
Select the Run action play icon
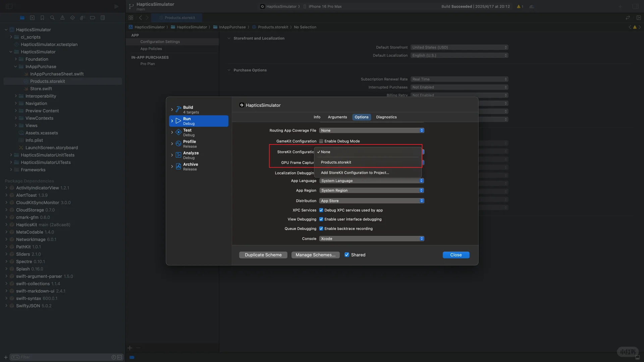(178, 121)
